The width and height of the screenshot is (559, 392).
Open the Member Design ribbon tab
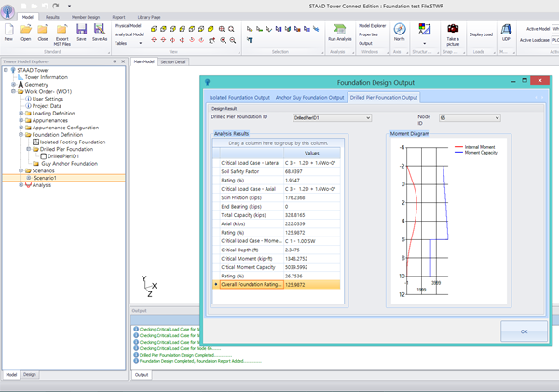(86, 17)
